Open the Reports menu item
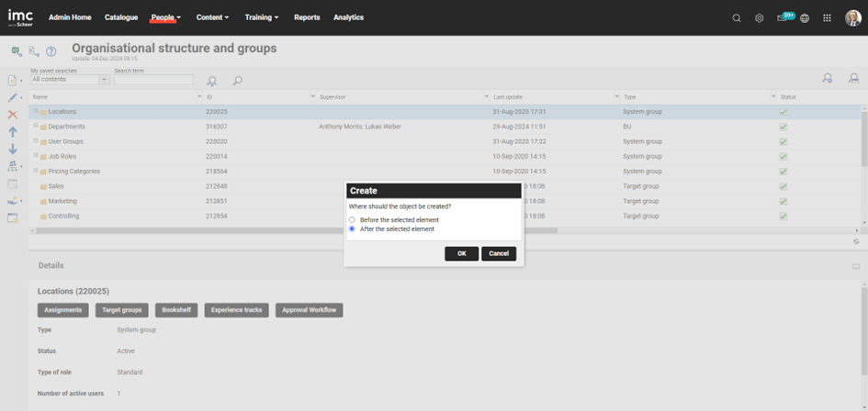 (307, 17)
